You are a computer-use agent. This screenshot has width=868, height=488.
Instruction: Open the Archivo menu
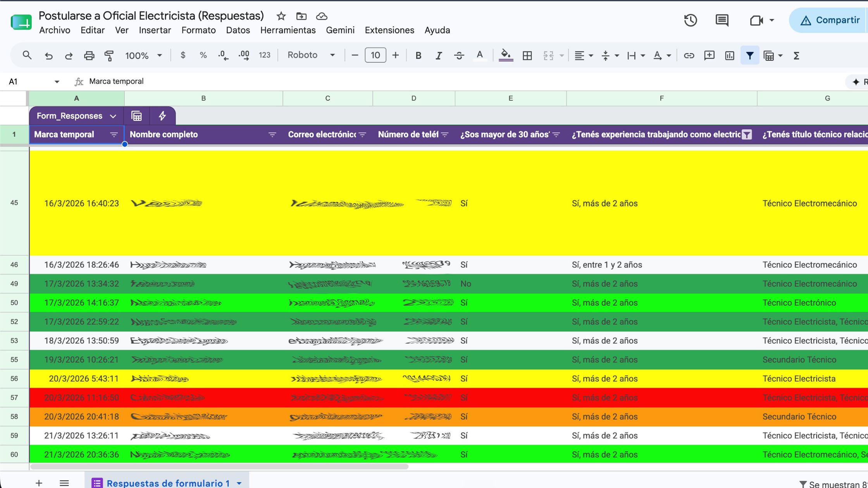point(55,30)
